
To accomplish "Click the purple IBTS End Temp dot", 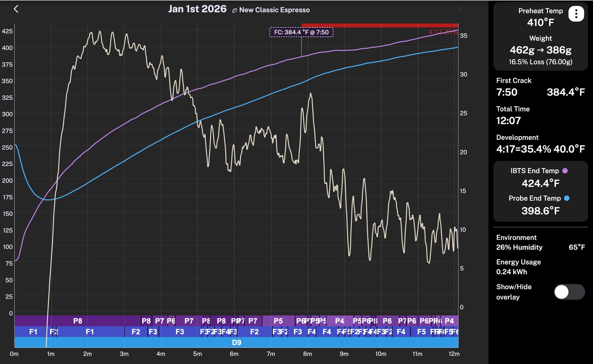I will (565, 171).
